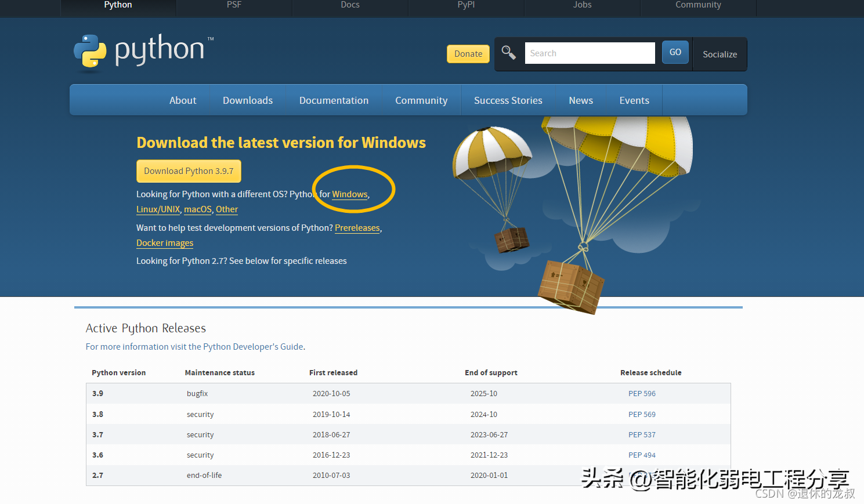Open the Documentation navigation menu
This screenshot has width=864, height=504.
point(334,100)
